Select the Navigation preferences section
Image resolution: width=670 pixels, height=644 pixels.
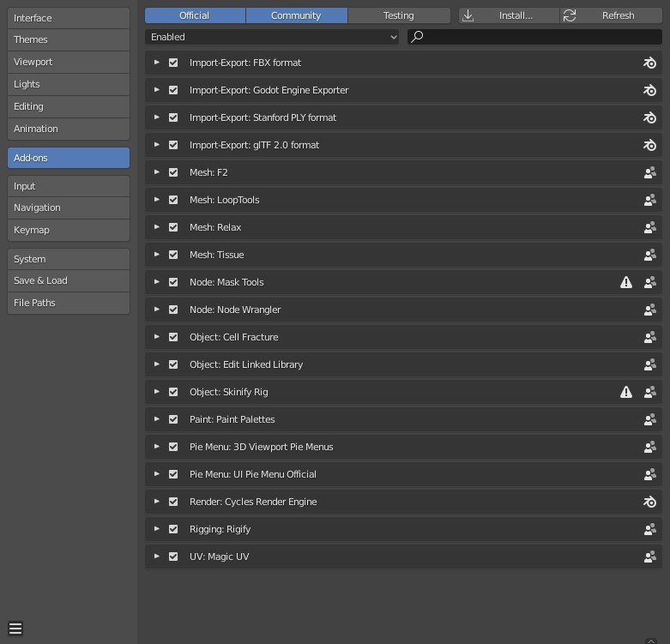tap(69, 208)
